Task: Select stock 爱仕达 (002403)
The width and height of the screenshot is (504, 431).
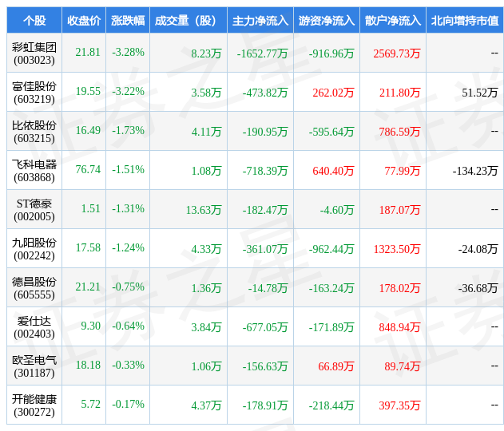Action: click(34, 327)
